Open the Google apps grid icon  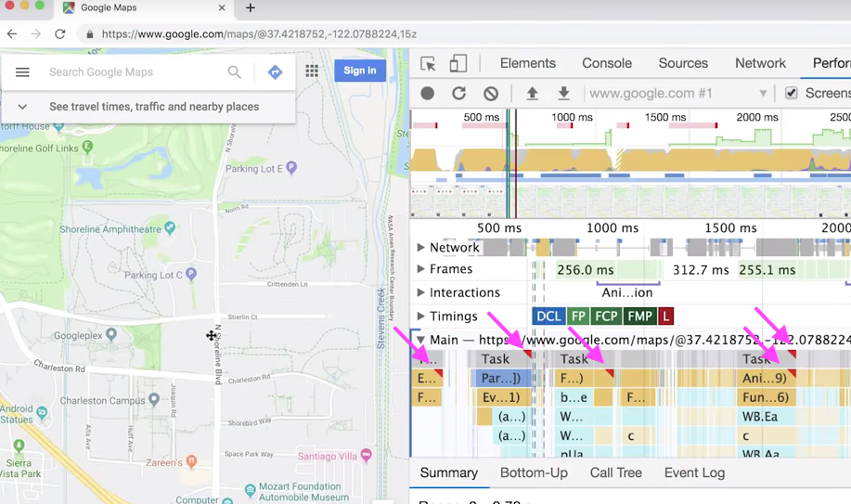[312, 71]
